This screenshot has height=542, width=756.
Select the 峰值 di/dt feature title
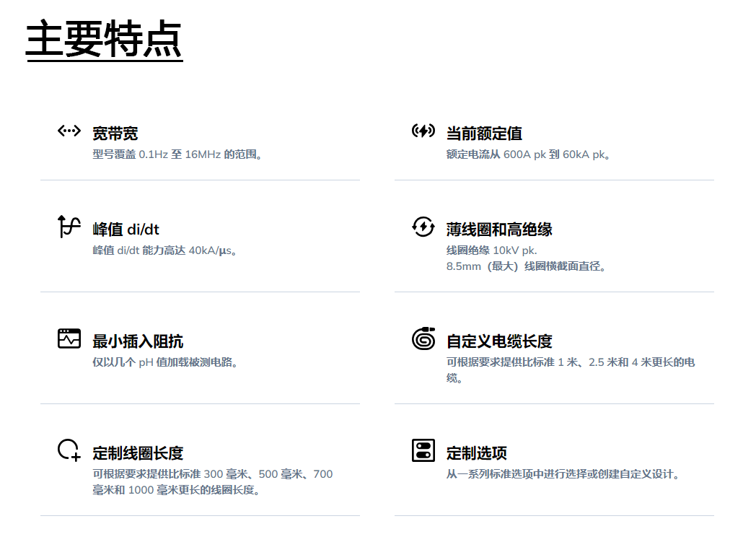pos(126,230)
